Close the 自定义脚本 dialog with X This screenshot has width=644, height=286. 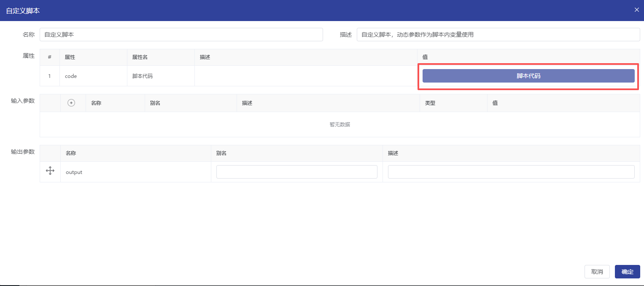pyautogui.click(x=636, y=10)
